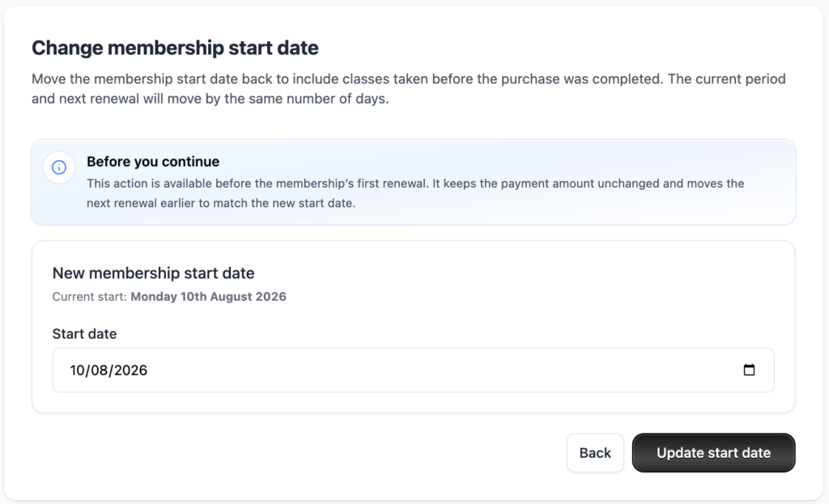Screen dimensions: 829x504
Task: Click the second line 'and next renewal will move'
Action: click(210, 99)
